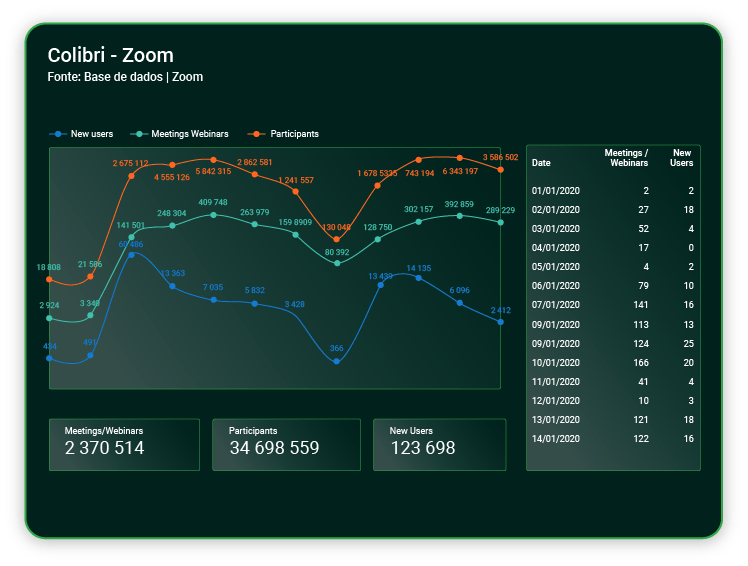Click the New users point labeled 14 135
Viewport: 748px width, 566px height.
[x=418, y=278]
